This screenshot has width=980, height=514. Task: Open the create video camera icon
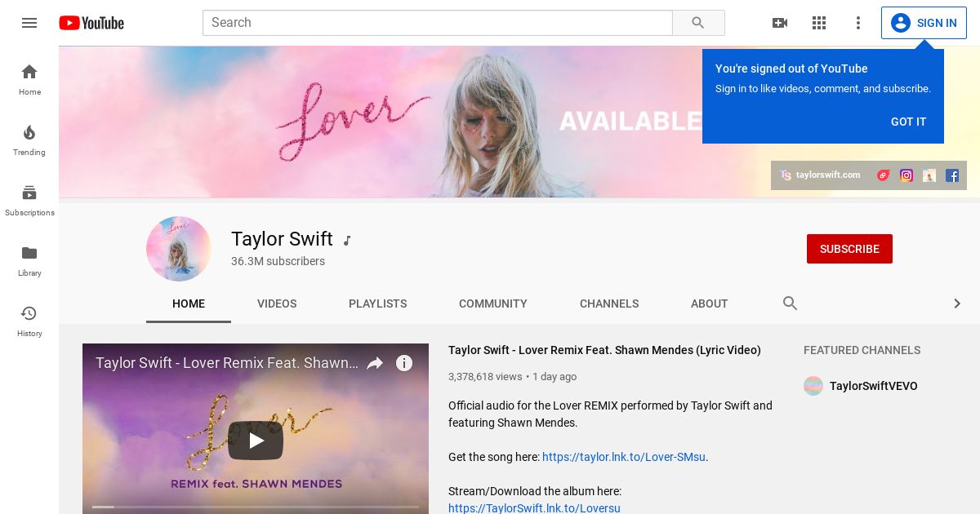point(780,23)
